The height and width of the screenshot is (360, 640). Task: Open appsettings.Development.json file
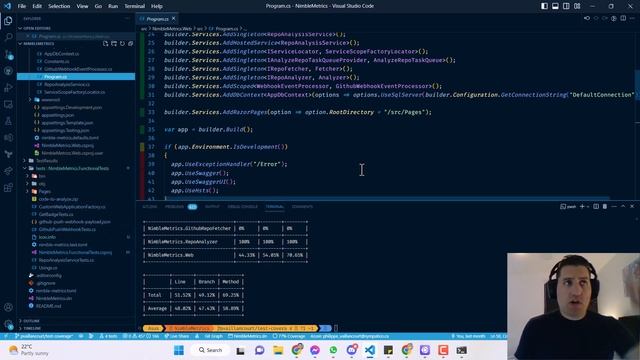point(71,107)
